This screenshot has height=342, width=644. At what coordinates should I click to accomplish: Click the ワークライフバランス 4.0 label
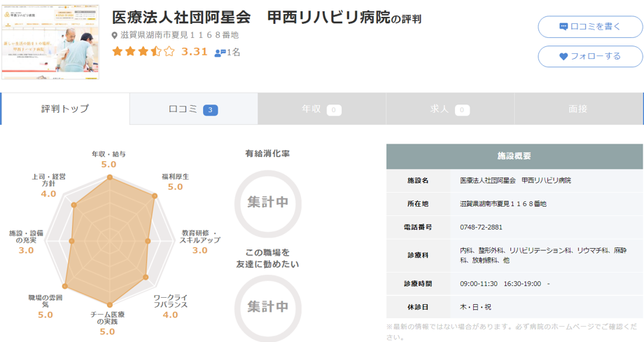point(170,307)
